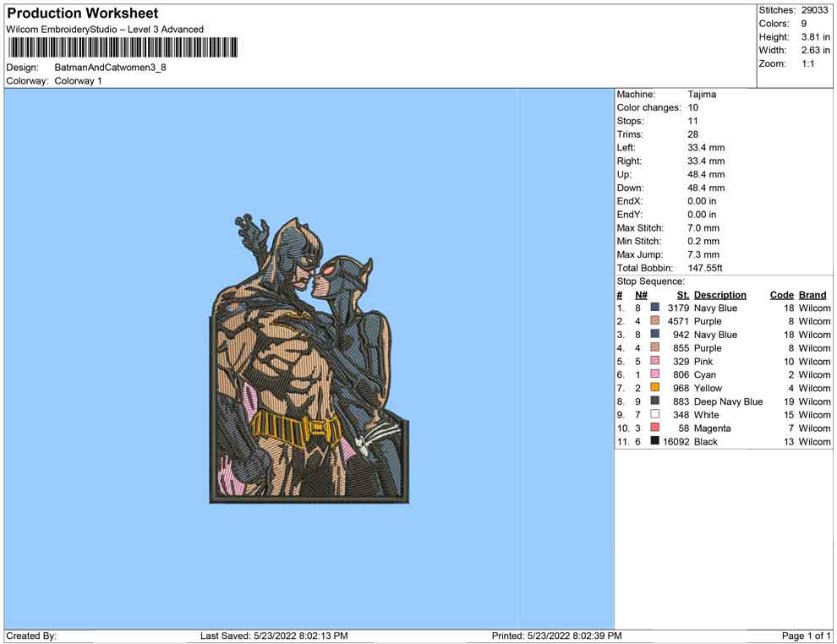Click stitch count '16092' for Black

[x=676, y=441]
